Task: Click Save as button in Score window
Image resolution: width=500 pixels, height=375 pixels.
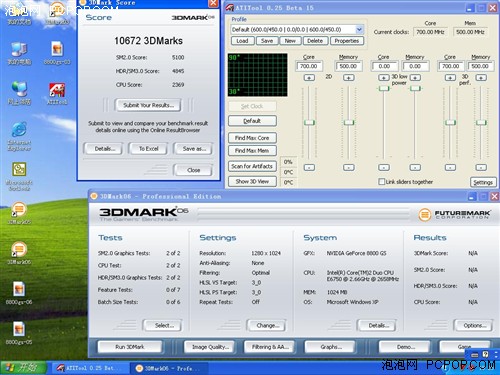Action: tap(194, 149)
